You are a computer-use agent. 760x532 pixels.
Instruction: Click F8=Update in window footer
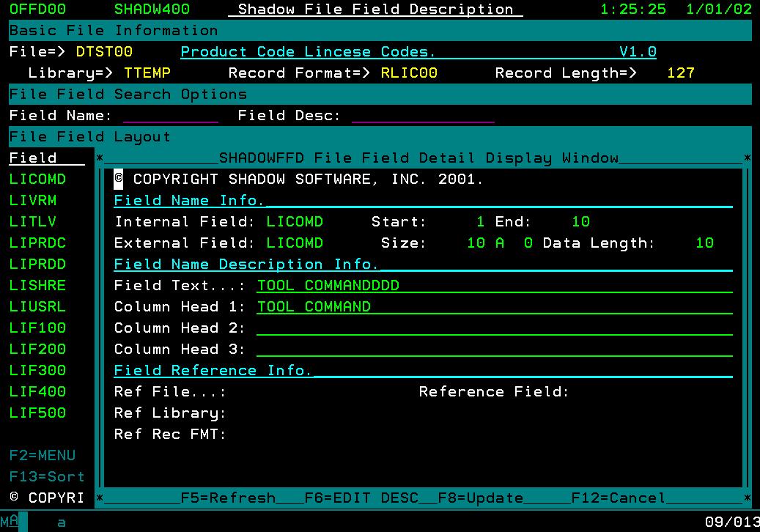point(480,498)
